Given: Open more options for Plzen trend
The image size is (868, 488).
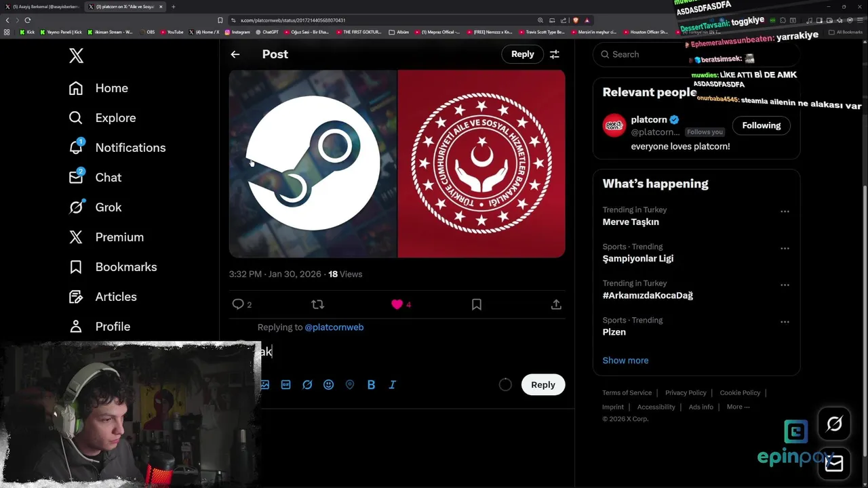Looking at the screenshot, I should [x=785, y=322].
